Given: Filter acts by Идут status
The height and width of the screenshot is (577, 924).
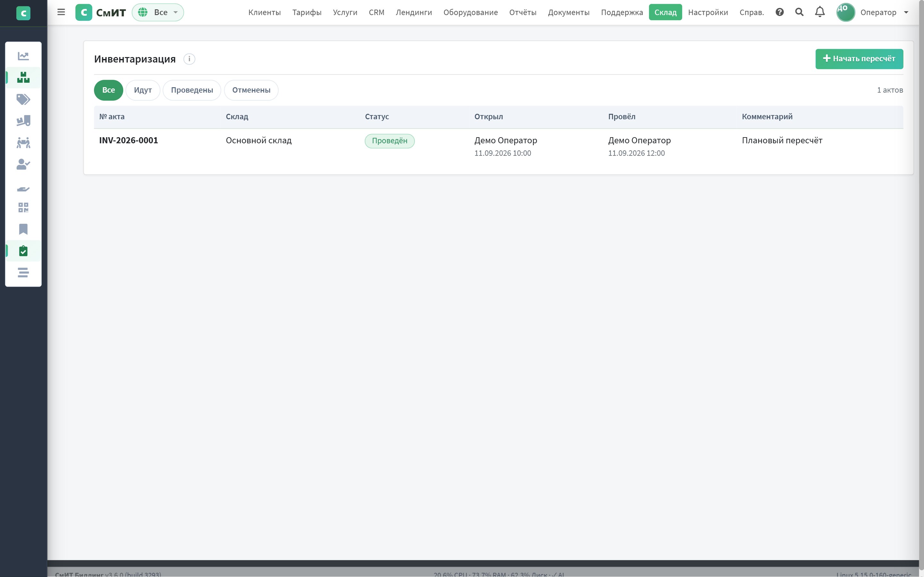Looking at the screenshot, I should [x=143, y=90].
